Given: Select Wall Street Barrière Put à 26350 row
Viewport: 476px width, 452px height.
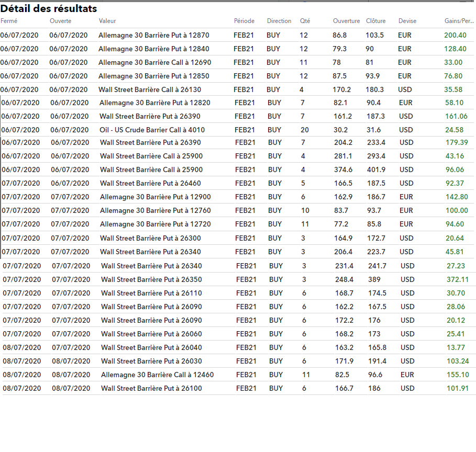Looking at the screenshot, I should click(238, 280).
